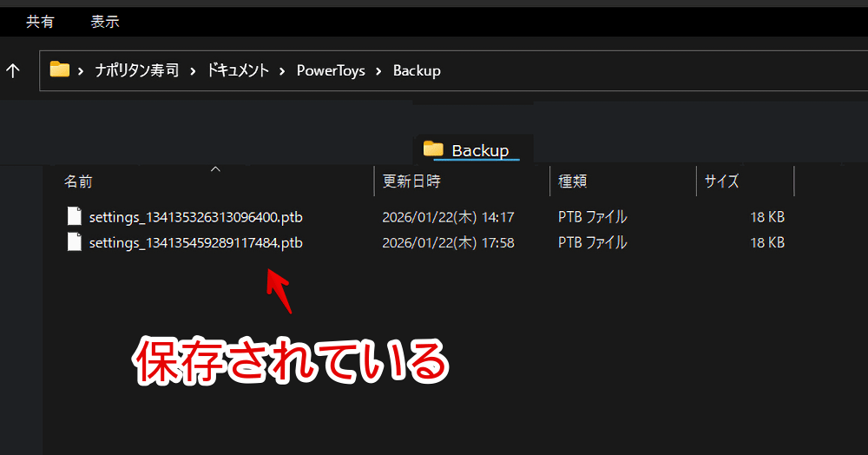This screenshot has height=455, width=868.
Task: Sort files by the サイズ column header
Action: coord(721,181)
